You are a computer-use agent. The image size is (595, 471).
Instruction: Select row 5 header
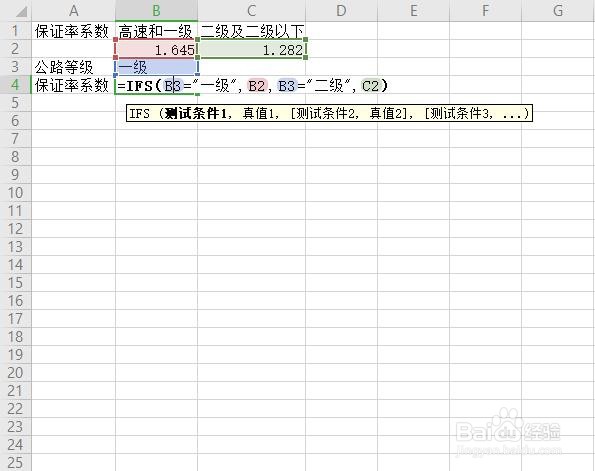point(16,103)
